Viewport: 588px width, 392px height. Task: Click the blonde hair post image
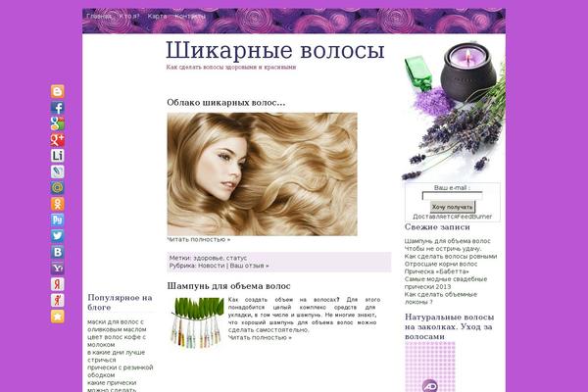(262, 174)
